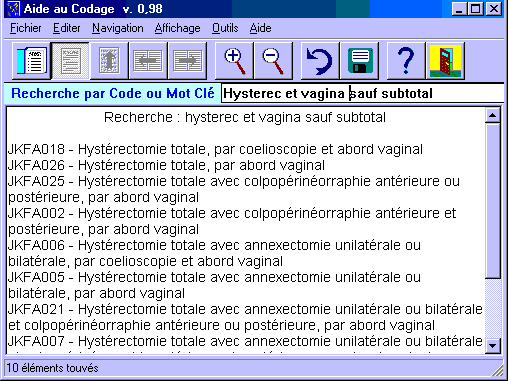Select result line JKFA005
508x381 pixels.
214,285
